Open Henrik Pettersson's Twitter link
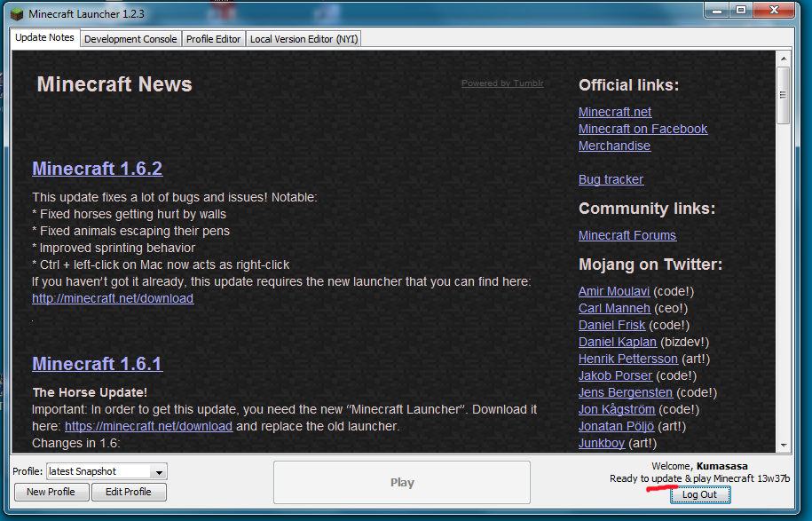812x521 pixels. coord(627,359)
